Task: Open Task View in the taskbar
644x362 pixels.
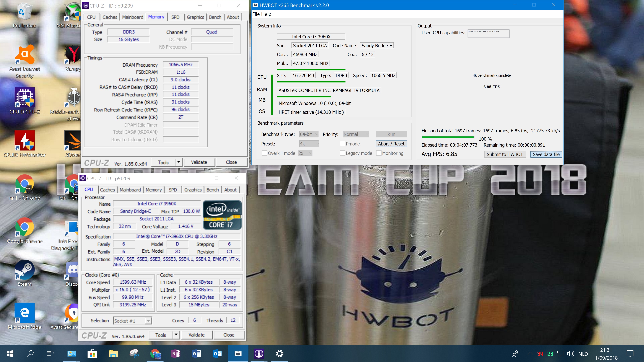Action: (x=50, y=354)
